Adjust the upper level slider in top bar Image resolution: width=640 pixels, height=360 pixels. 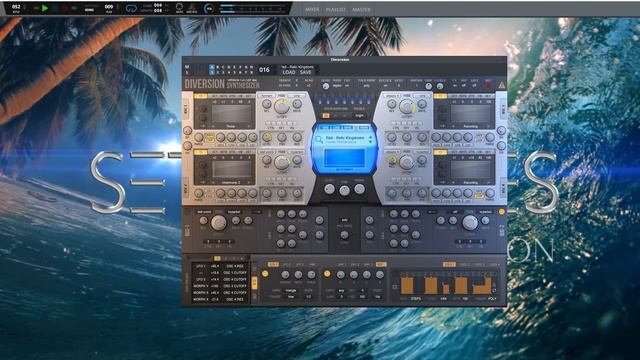[254, 6]
